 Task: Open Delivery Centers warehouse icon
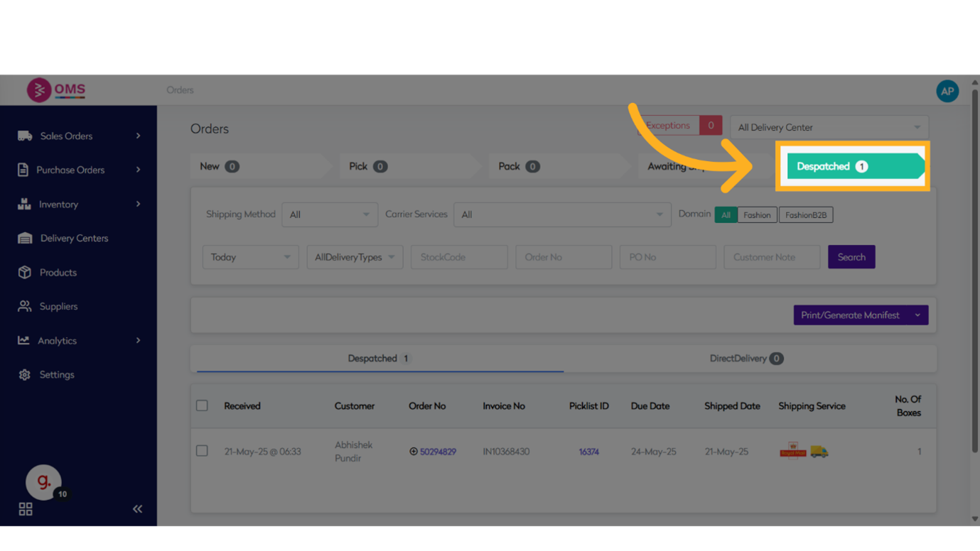tap(25, 238)
